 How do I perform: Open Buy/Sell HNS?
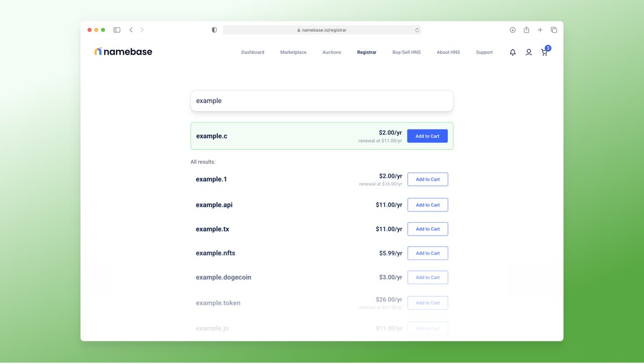click(x=406, y=52)
